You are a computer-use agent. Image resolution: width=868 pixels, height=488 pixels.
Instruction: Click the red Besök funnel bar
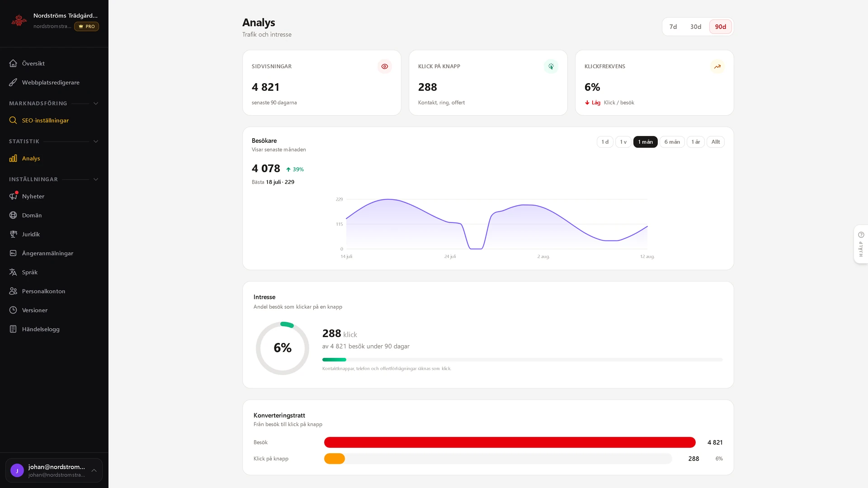pos(509,442)
